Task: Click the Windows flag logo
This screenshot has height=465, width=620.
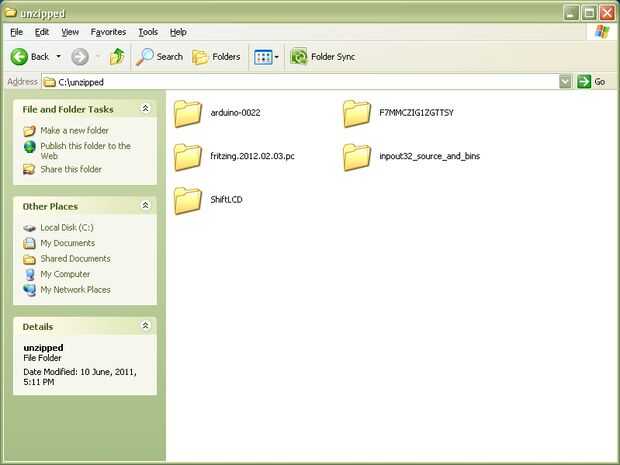Action: tap(602, 32)
